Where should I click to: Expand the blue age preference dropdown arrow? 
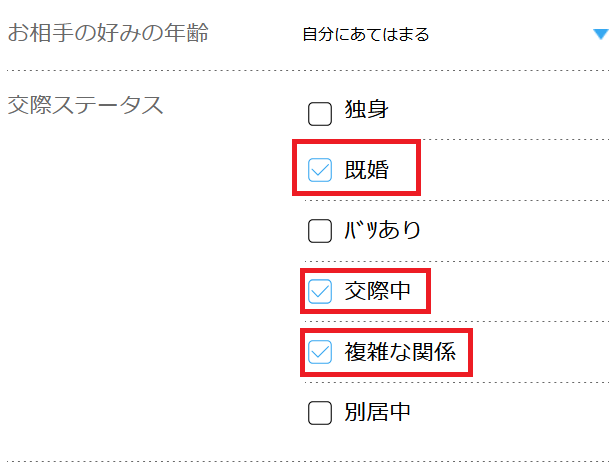(x=599, y=34)
